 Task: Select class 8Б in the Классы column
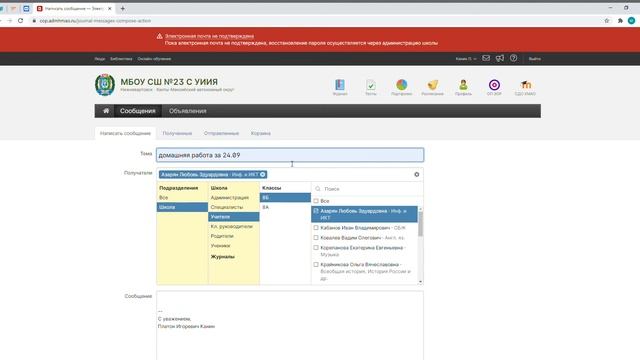(285, 198)
